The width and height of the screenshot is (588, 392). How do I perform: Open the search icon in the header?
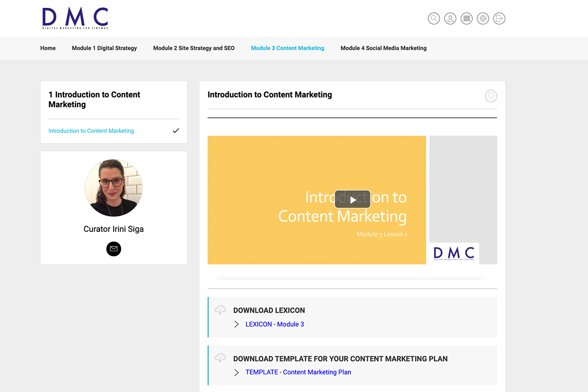pyautogui.click(x=434, y=18)
